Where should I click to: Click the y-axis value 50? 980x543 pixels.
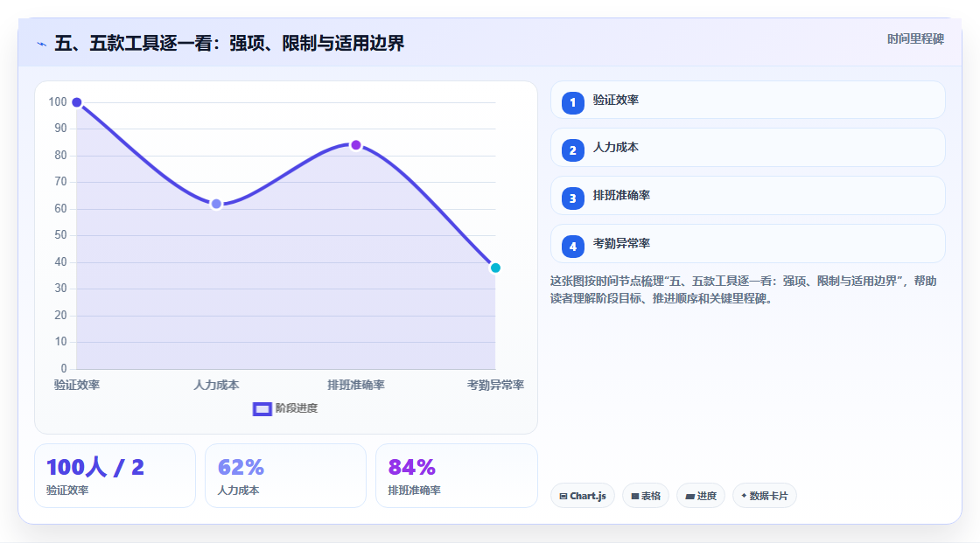click(x=60, y=235)
